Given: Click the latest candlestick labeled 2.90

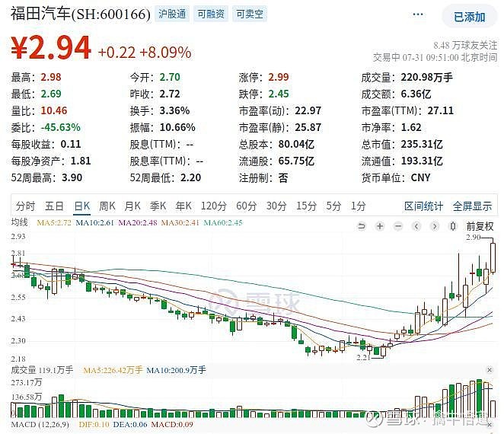Looking at the screenshot, I should 493,258.
